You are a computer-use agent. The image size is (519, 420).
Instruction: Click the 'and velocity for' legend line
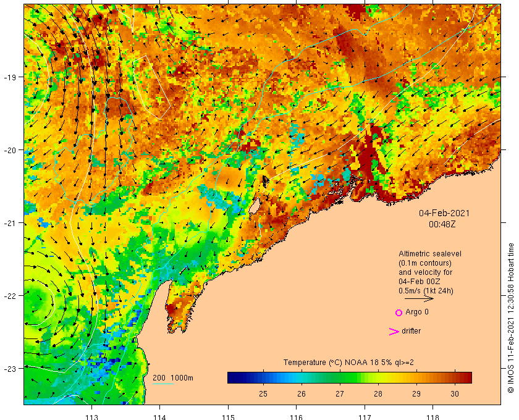coord(425,272)
